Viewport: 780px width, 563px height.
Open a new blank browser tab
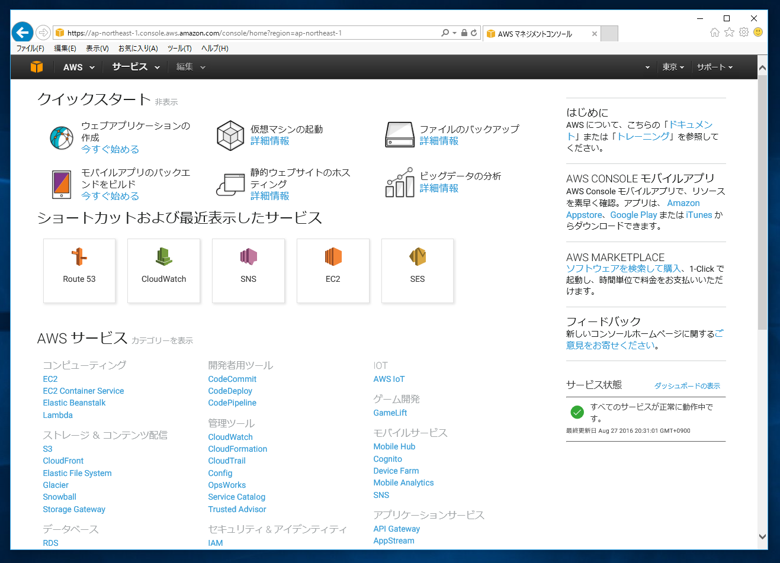609,34
